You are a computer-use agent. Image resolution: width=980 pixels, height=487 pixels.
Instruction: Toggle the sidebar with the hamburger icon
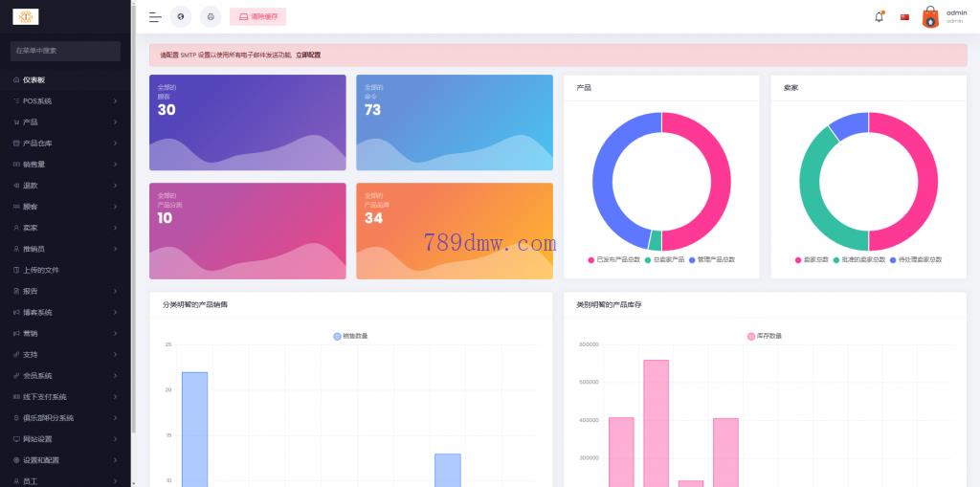tap(155, 17)
